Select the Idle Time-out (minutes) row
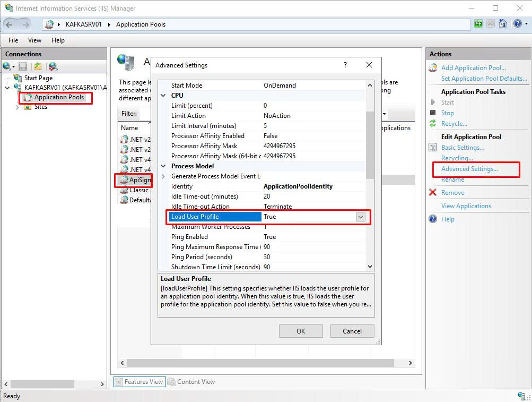This screenshot has width=532, height=402. 267,196
